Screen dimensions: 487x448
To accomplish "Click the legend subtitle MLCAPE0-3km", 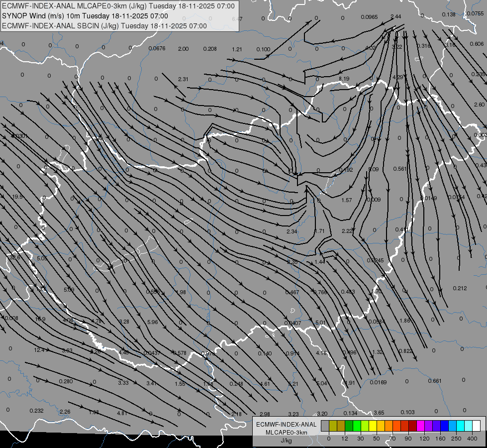I will [x=287, y=433].
